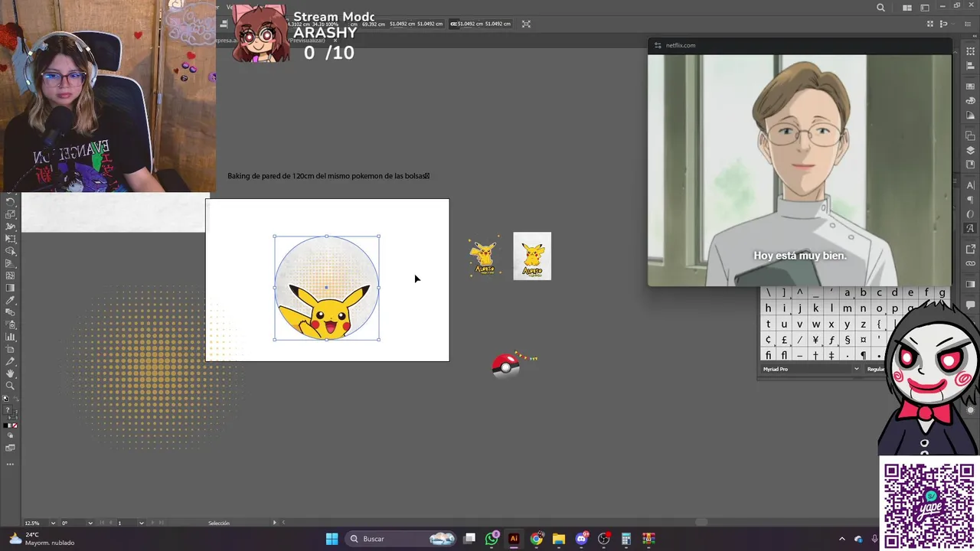Select the Shape Builder tool
980x551 pixels.
coord(11,251)
